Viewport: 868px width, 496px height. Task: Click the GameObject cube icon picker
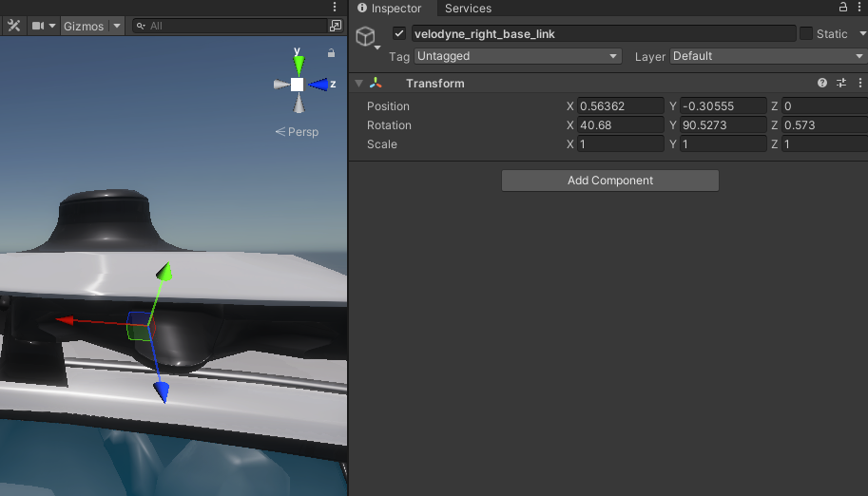[365, 36]
